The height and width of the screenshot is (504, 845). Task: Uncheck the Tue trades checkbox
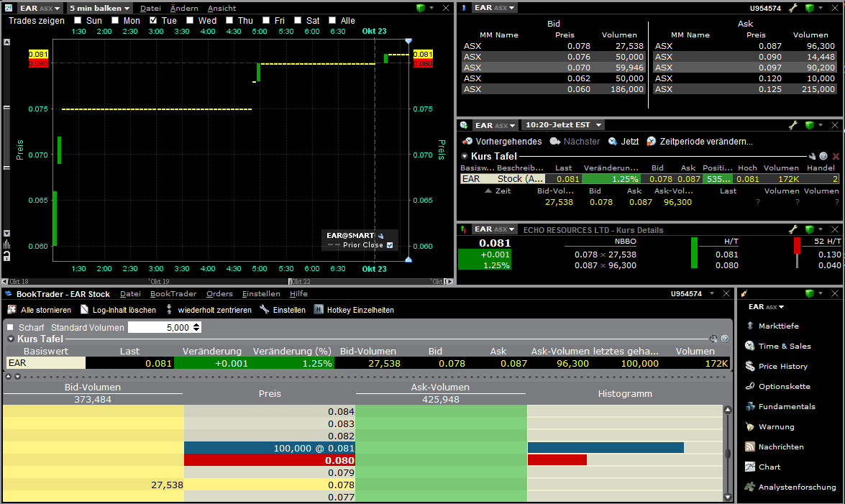click(154, 21)
